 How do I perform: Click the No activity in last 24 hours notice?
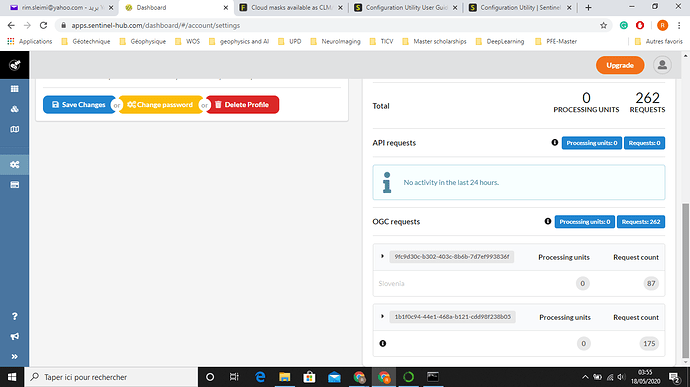(519, 182)
